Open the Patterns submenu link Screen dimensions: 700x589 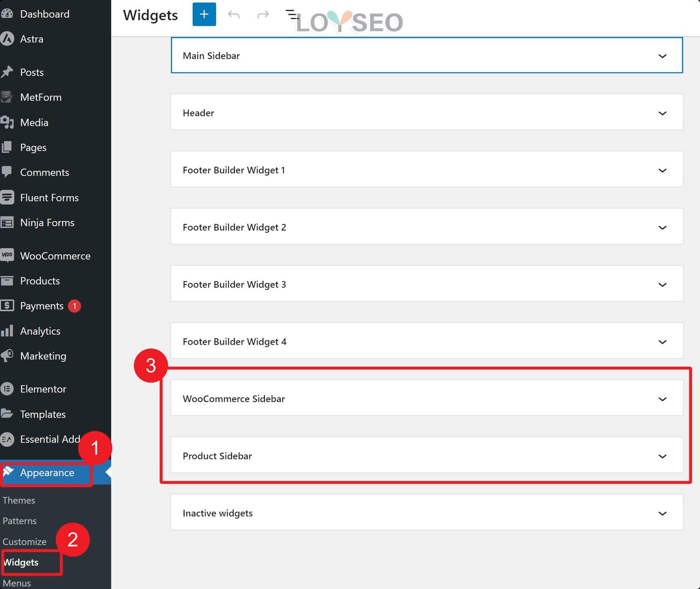[20, 520]
